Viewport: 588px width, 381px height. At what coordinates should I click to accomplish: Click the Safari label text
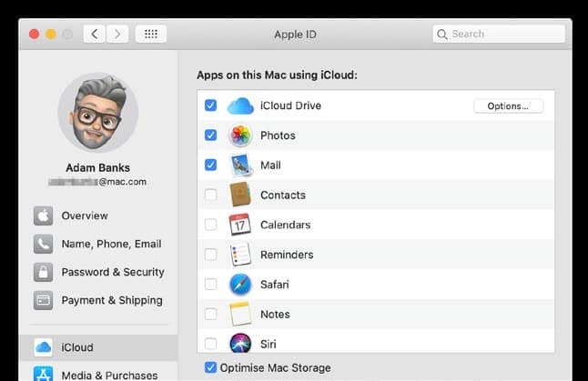[275, 285]
